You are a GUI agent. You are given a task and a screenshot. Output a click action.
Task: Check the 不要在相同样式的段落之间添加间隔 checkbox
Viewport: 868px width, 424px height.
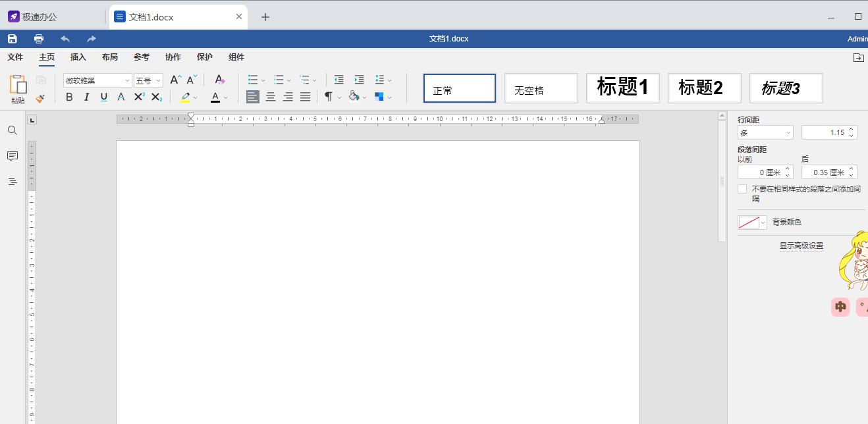743,189
